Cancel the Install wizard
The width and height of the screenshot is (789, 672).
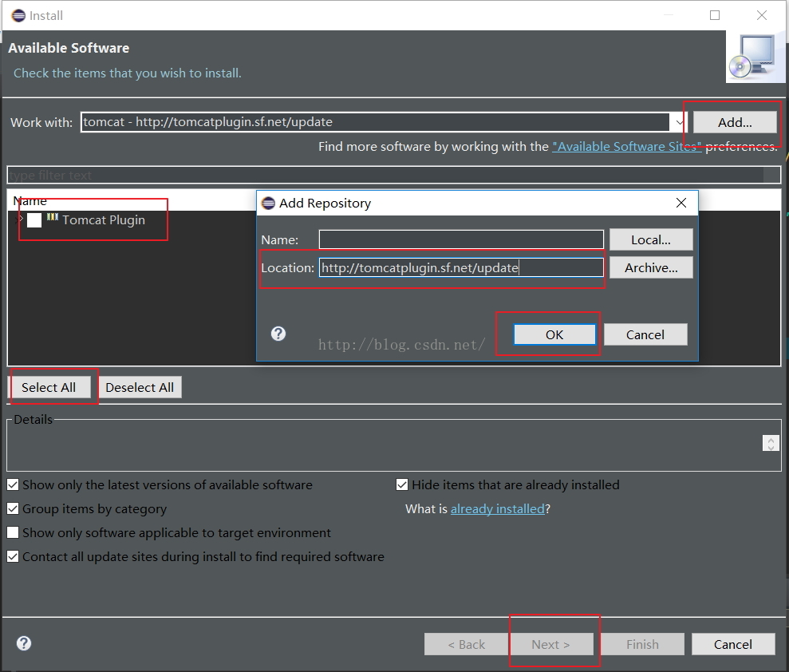pos(732,644)
